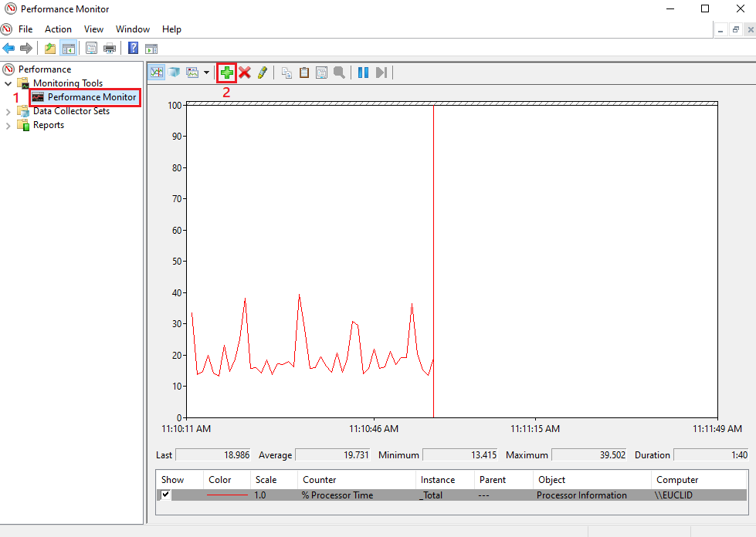756x537 pixels.
Task: Click the Maximum value field 39.502
Action: [x=589, y=455]
